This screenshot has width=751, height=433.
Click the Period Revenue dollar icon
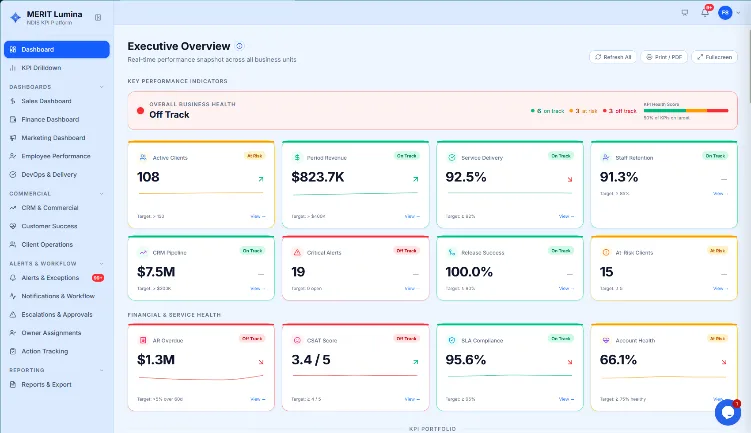point(297,157)
